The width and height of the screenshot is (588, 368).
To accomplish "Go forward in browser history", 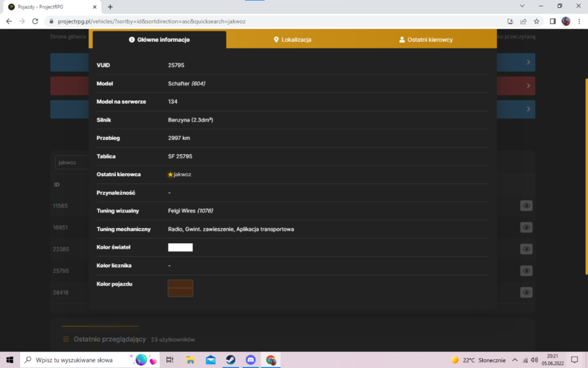I will 22,21.
